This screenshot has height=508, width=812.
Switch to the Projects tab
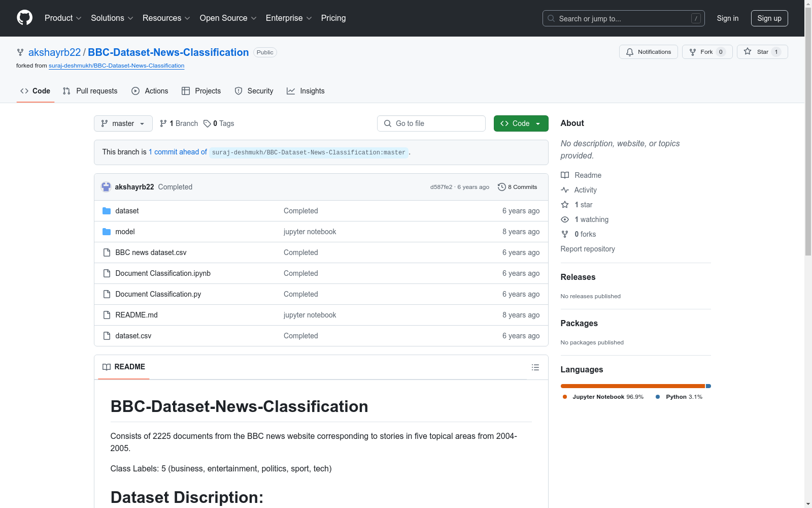[201, 91]
